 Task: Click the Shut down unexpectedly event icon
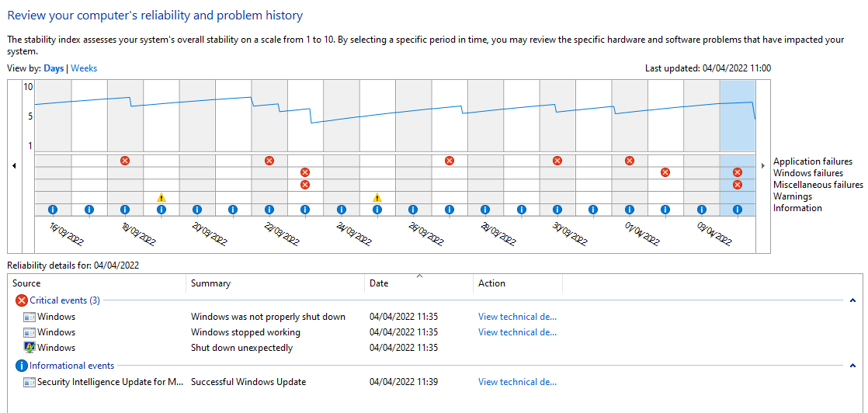tap(30, 348)
